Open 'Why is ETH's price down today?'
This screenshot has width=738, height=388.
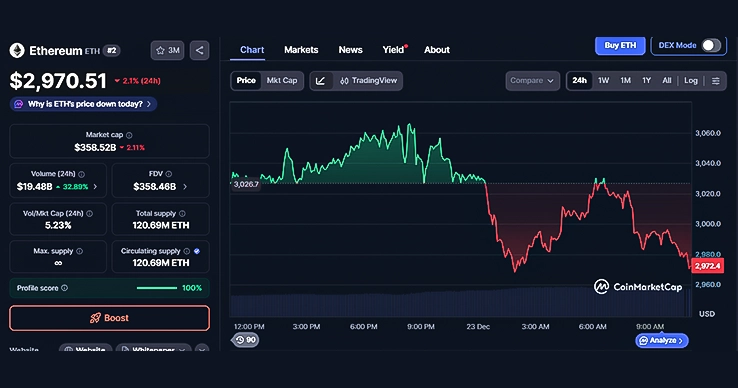83,104
